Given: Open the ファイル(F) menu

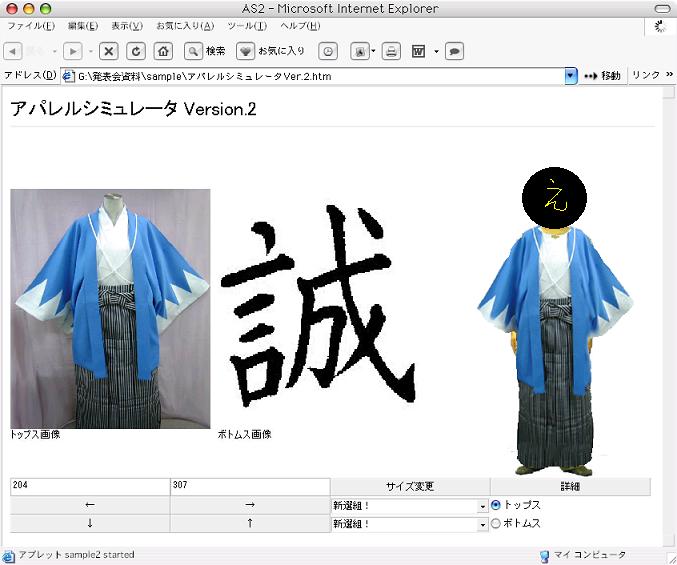Looking at the screenshot, I should (x=31, y=25).
